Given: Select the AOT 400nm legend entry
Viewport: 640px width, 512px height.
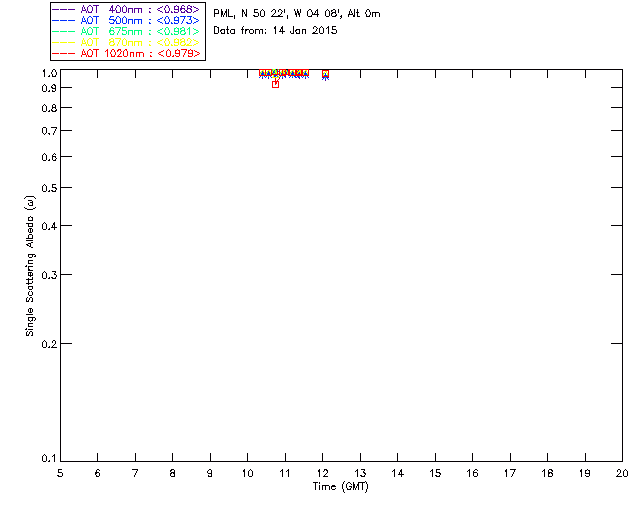Looking at the screenshot, I should coord(126,9).
